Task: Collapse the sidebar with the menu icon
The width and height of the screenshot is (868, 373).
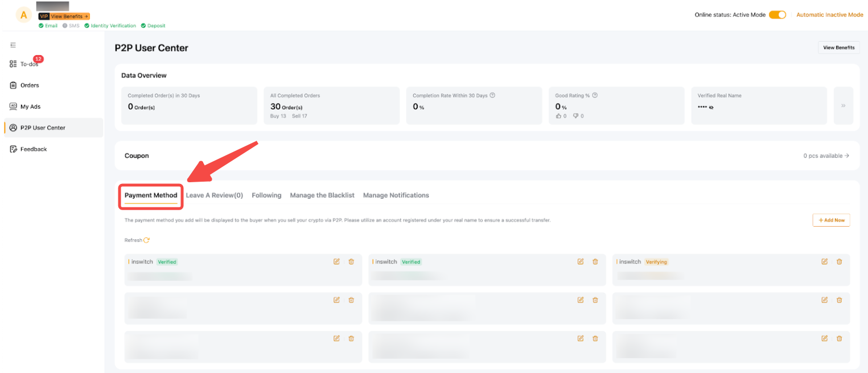Action: (x=13, y=45)
